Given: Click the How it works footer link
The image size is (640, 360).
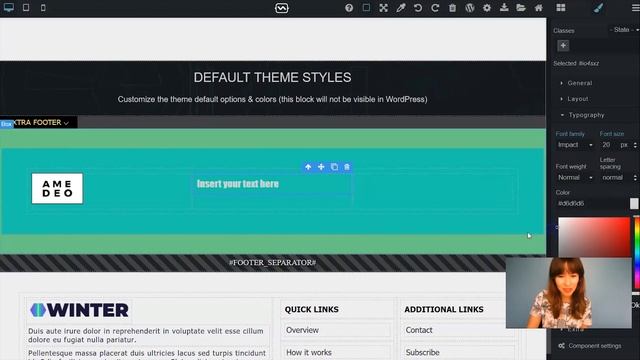Looking at the screenshot, I should (309, 352).
